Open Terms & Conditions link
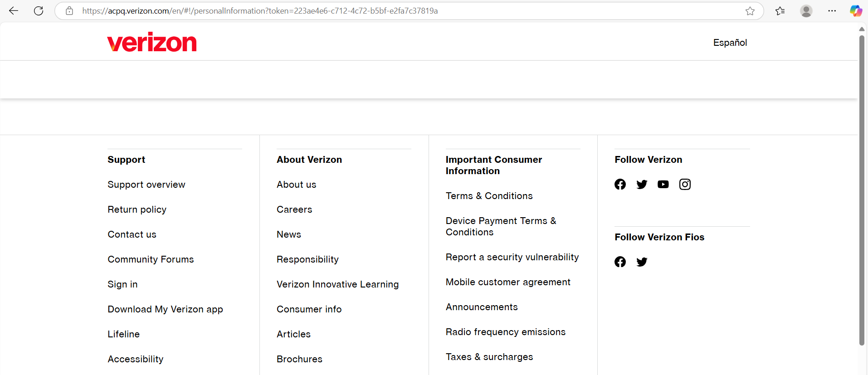The width and height of the screenshot is (868, 375). coord(489,196)
